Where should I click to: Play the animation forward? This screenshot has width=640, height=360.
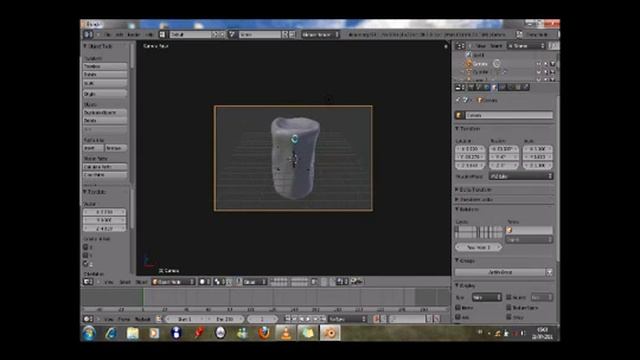coord(309,319)
